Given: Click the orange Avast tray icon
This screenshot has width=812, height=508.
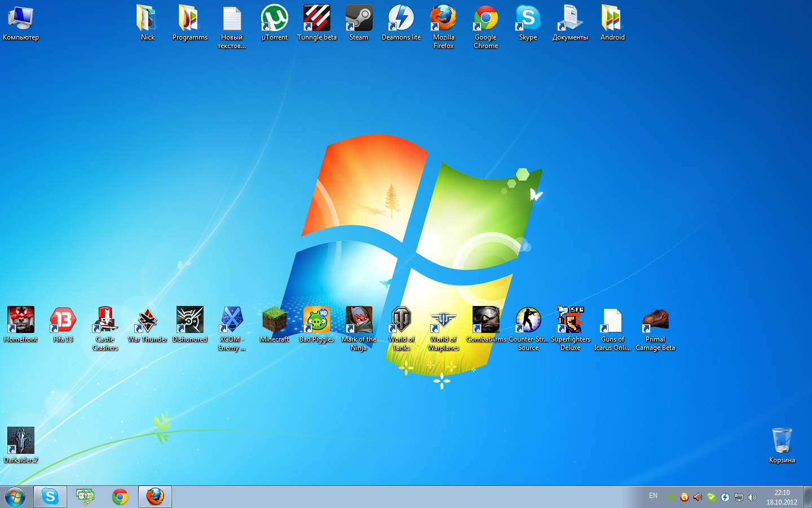Looking at the screenshot, I should pos(685,497).
